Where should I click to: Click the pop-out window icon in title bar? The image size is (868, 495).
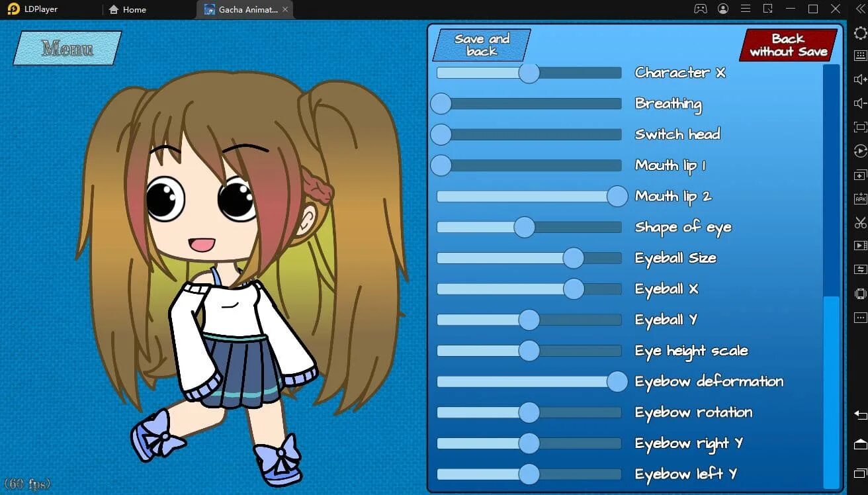click(x=768, y=9)
